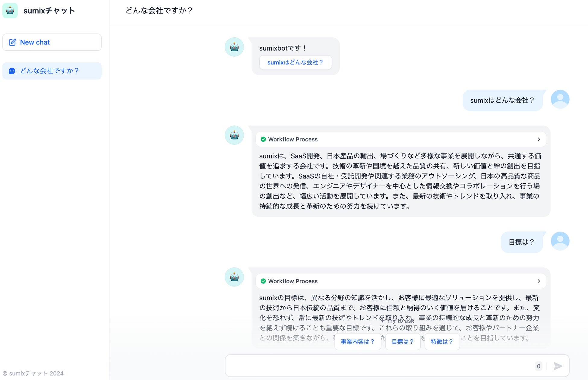Click the character counter showing 0
The image size is (588, 380).
click(539, 366)
